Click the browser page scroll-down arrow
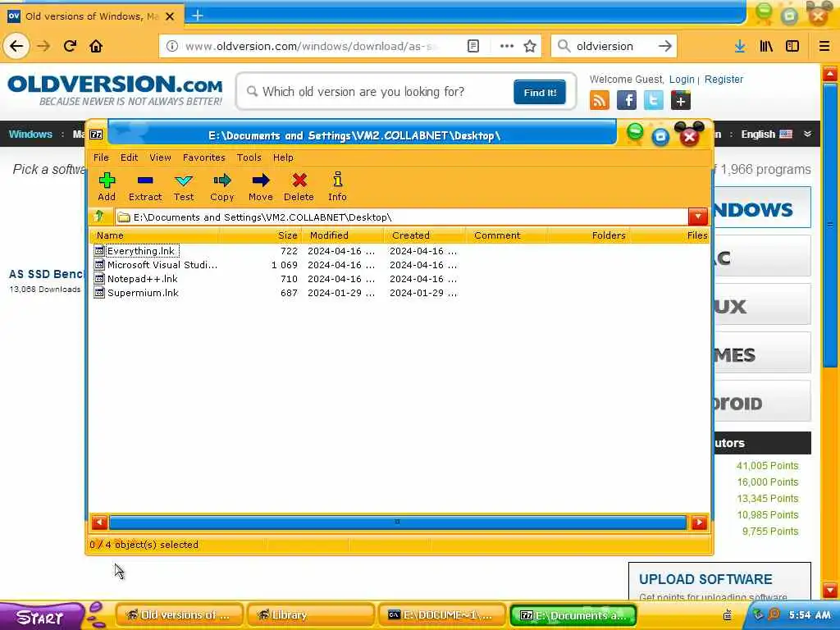 [x=830, y=591]
